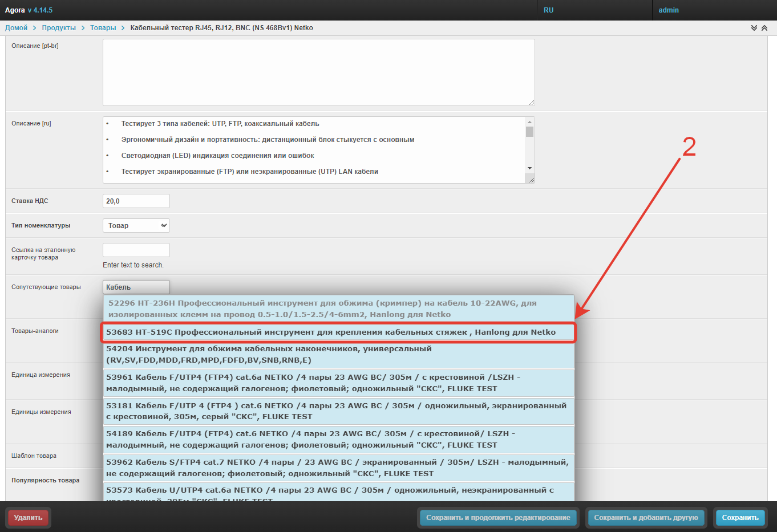Expand all sections with double down chevron
This screenshot has height=532, width=777.
point(754,28)
